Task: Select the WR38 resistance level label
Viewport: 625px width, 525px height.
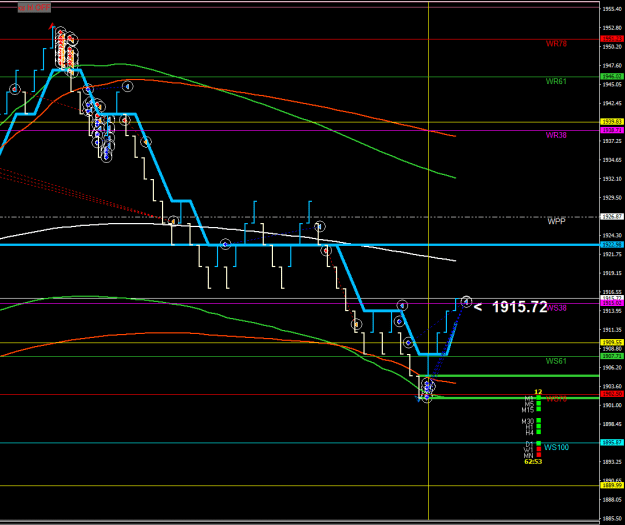Action: (x=556, y=135)
